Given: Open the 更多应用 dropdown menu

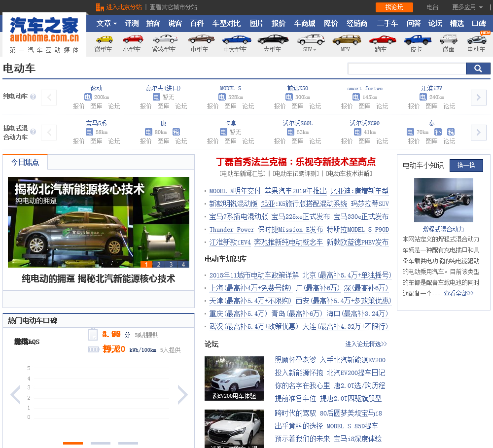Looking at the screenshot, I should pyautogui.click(x=467, y=7).
